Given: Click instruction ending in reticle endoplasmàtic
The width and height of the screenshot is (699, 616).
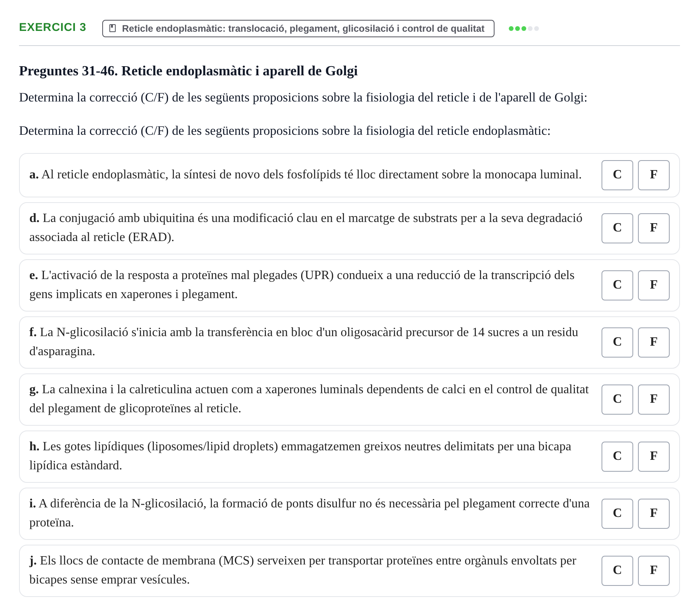Looking at the screenshot, I should [285, 131].
